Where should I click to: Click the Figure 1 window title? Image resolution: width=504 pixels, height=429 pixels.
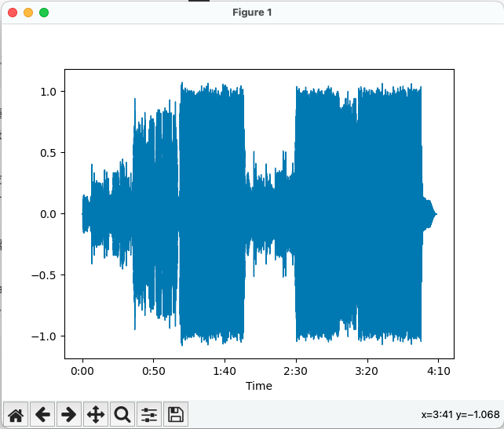pyautogui.click(x=252, y=13)
